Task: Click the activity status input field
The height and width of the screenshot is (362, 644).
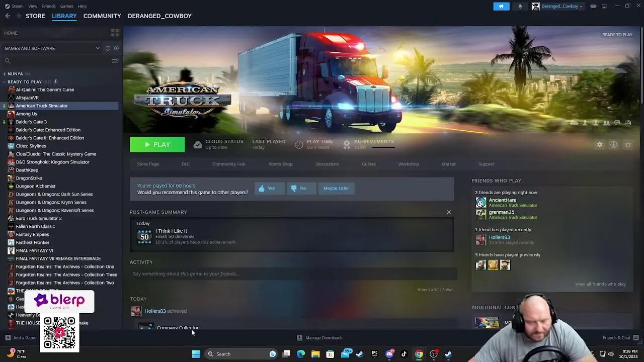Action: [x=293, y=274]
